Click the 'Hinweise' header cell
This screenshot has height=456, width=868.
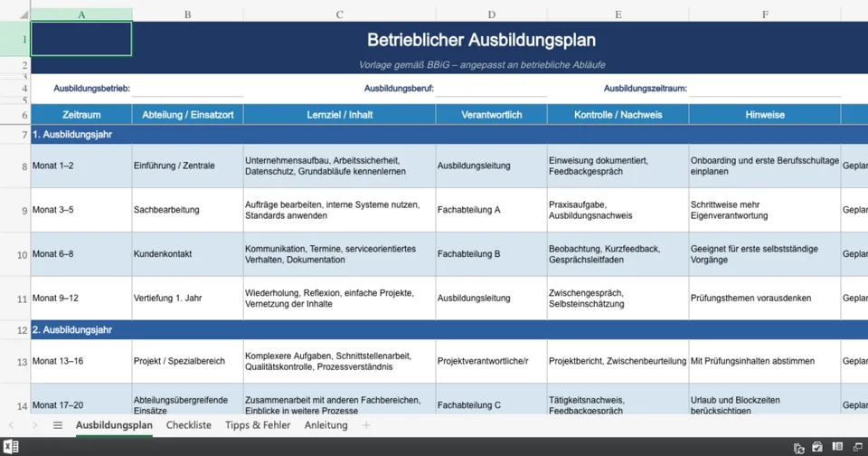(x=765, y=115)
